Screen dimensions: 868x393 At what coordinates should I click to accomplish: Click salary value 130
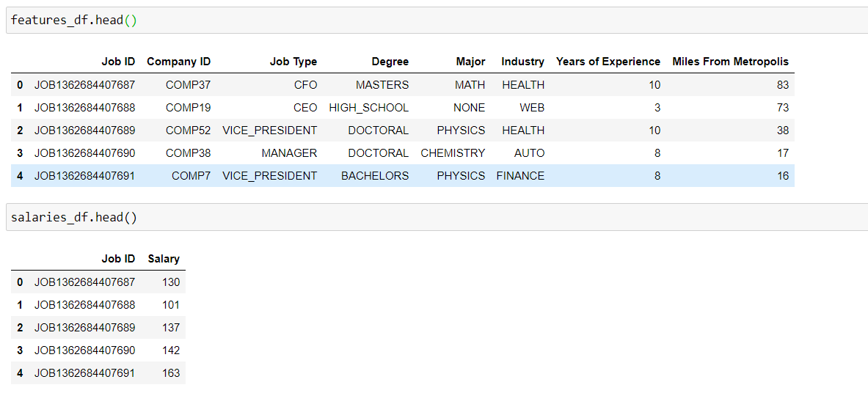[x=171, y=282]
